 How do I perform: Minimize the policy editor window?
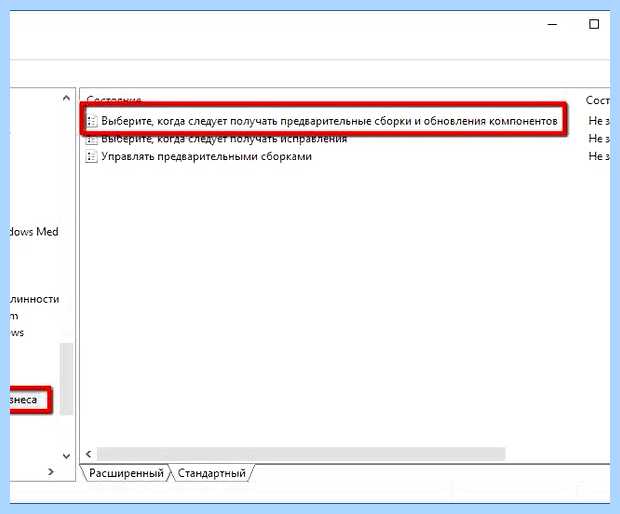tap(552, 25)
